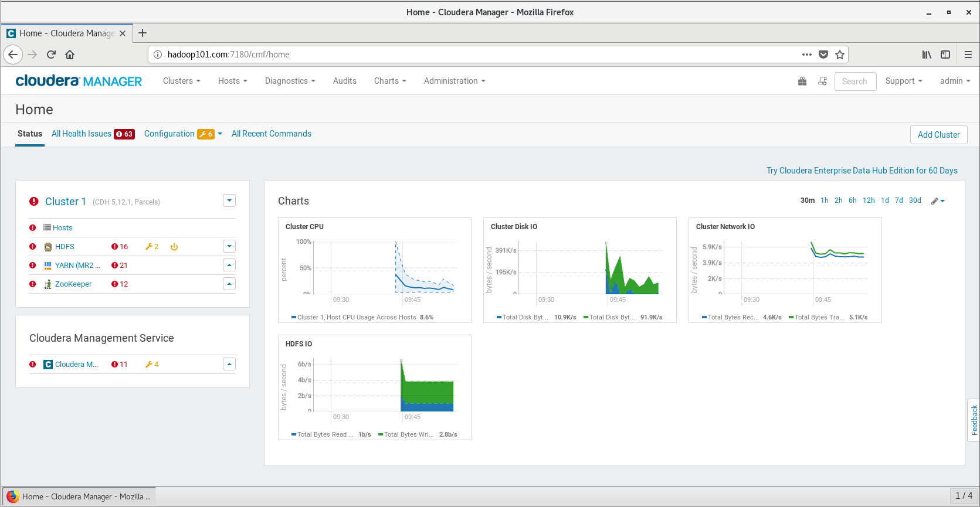Image resolution: width=980 pixels, height=507 pixels.
Task: Open the Audits page
Action: click(x=345, y=81)
